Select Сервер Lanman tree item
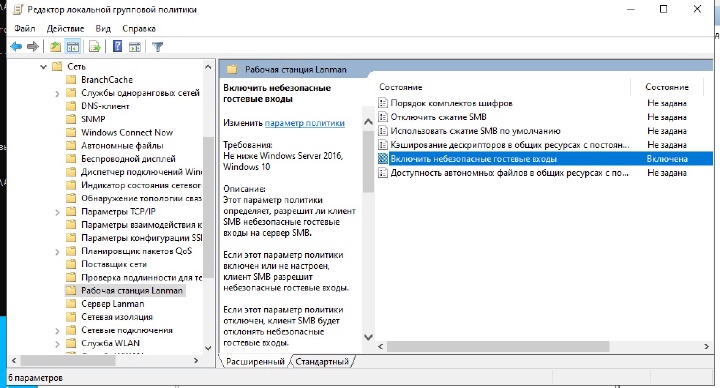The height and width of the screenshot is (388, 720). (112, 304)
